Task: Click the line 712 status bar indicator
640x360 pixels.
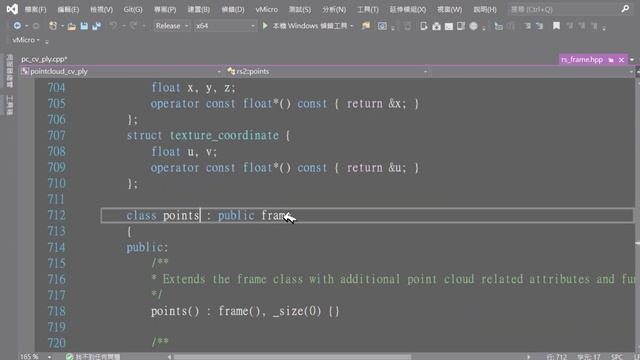Action: click(x=556, y=357)
